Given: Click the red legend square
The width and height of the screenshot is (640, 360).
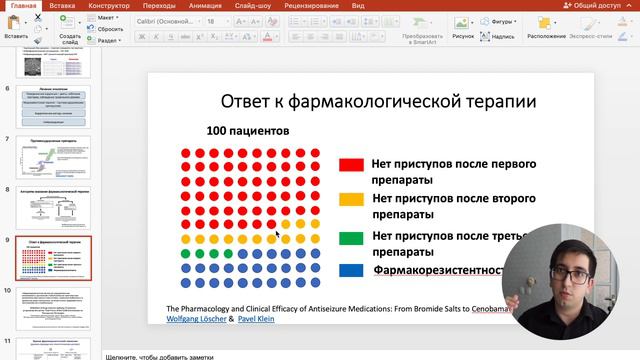Looking at the screenshot, I should 351,165.
